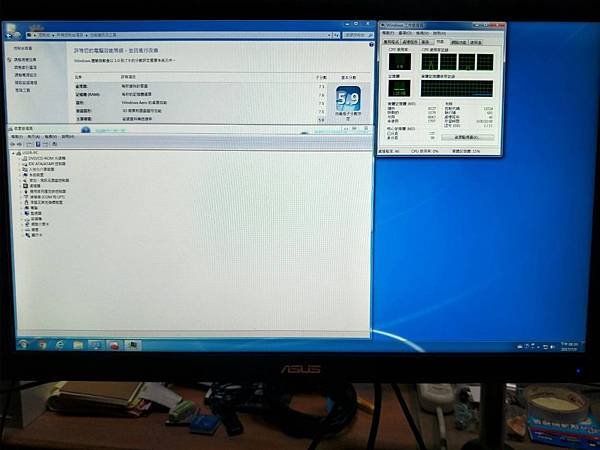The height and width of the screenshot is (450, 600).
Task: Select the primary hard disk row scoring 5.9
Action: [x=200, y=119]
